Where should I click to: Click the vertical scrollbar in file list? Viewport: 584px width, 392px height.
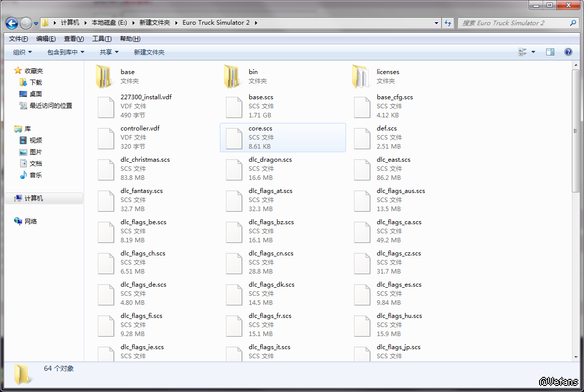(x=575, y=131)
